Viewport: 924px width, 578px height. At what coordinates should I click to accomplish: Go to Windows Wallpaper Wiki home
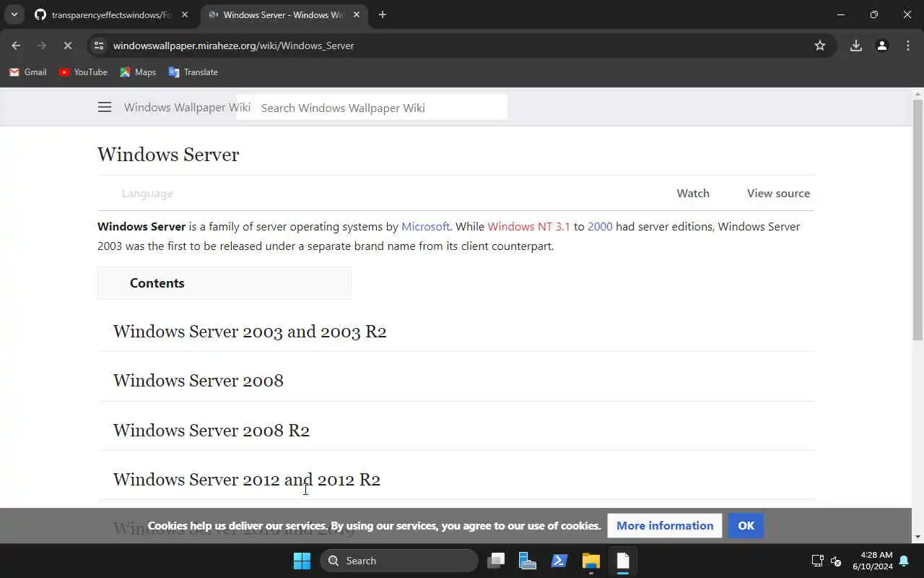[x=187, y=108]
